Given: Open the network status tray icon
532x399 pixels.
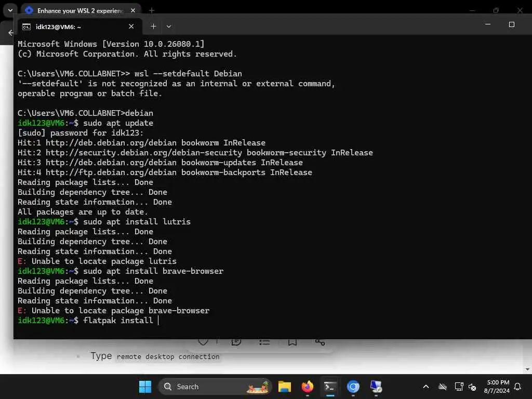Looking at the screenshot, I should point(459,387).
